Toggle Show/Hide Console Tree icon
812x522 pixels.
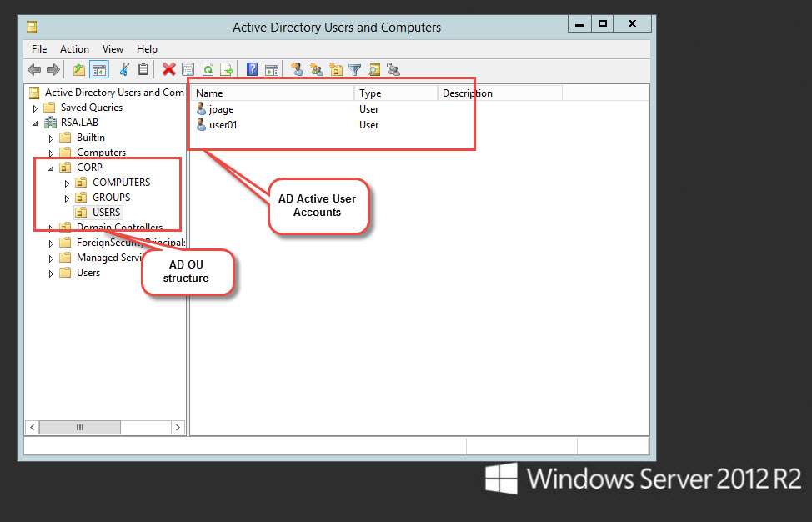(x=98, y=70)
